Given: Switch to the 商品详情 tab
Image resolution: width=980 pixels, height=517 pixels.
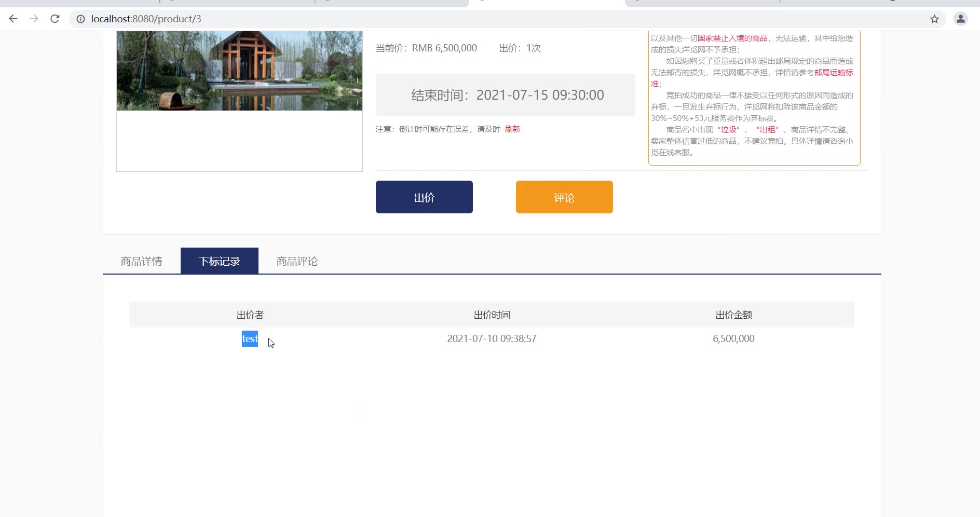Looking at the screenshot, I should tap(142, 261).
